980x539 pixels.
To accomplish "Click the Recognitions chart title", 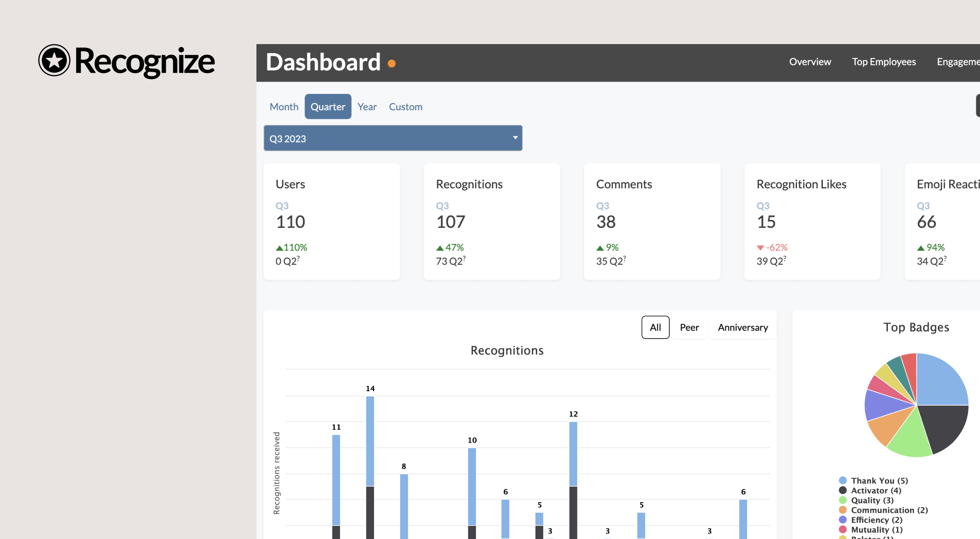I will pos(507,350).
